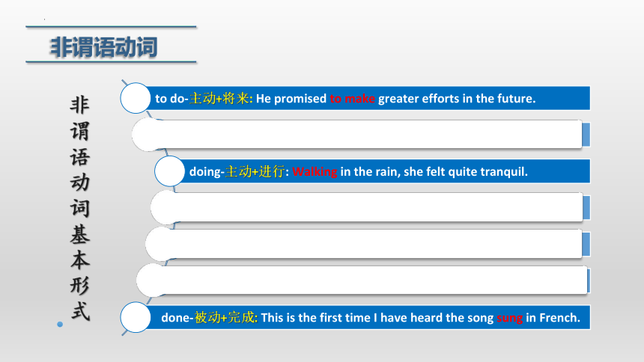Viewport: 644px width, 362px height.
Task: Click the circle beside the 'done' bar
Action: point(136,317)
